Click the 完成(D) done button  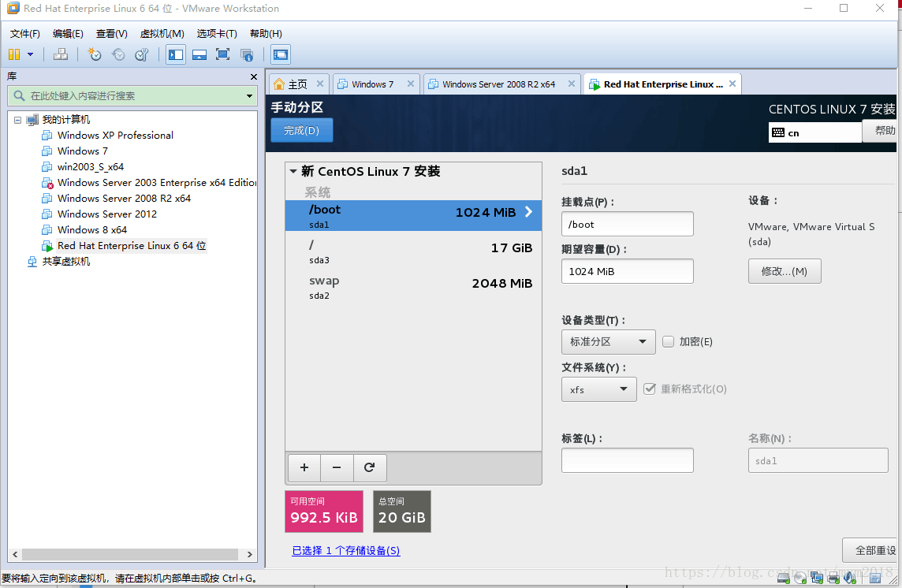click(x=301, y=131)
